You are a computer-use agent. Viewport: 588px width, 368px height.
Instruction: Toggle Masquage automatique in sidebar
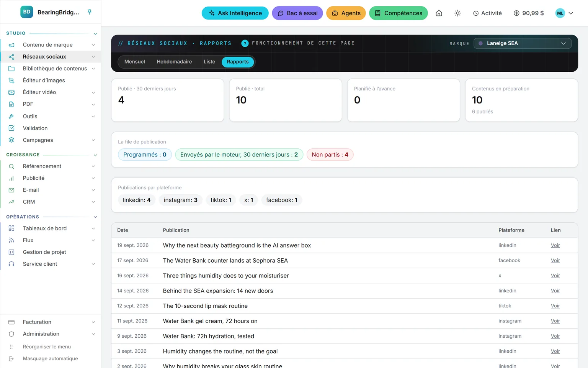coord(50,359)
